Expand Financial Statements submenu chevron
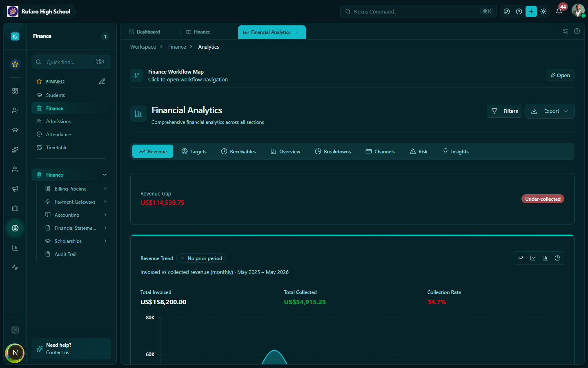Screen dimensions: 588x368 [105, 228]
